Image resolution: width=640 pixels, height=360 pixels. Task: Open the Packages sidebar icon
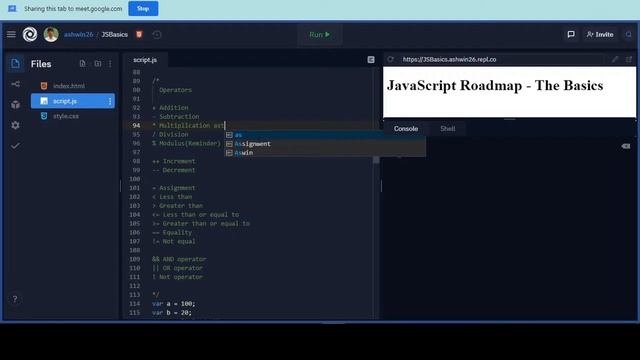(16, 104)
